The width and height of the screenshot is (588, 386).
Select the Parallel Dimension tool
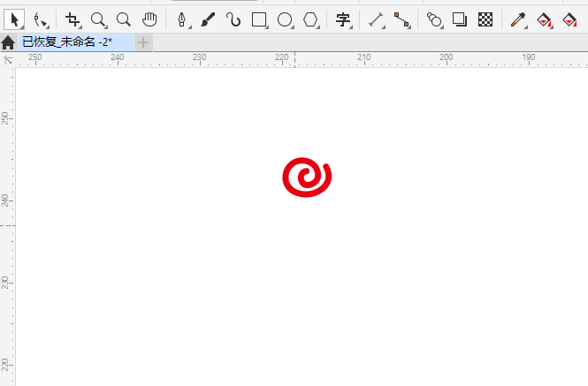coord(376,19)
